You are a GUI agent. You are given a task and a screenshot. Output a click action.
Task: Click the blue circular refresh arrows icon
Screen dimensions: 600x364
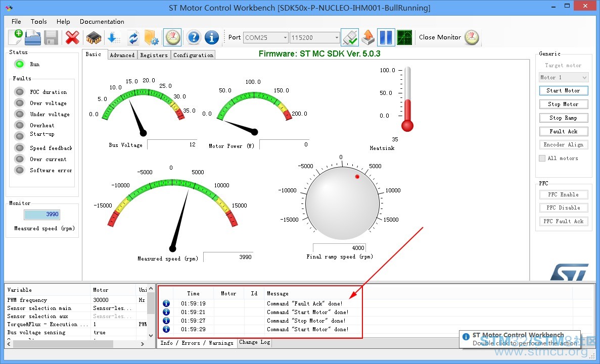point(133,38)
